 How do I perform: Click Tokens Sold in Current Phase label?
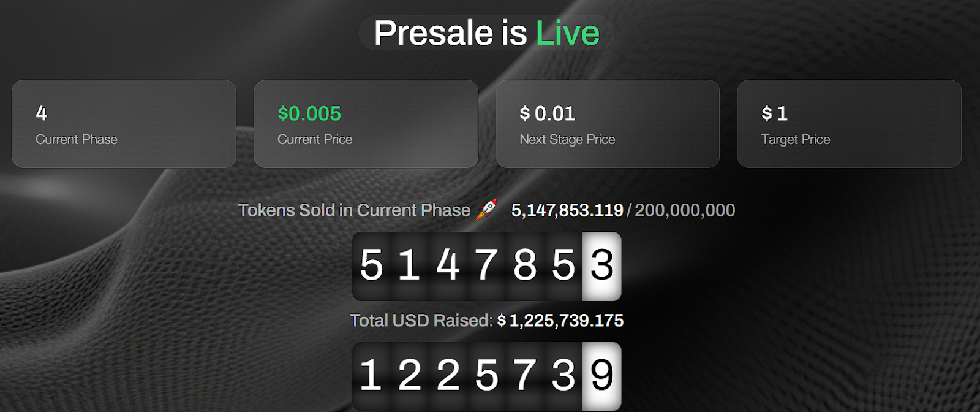tap(354, 210)
